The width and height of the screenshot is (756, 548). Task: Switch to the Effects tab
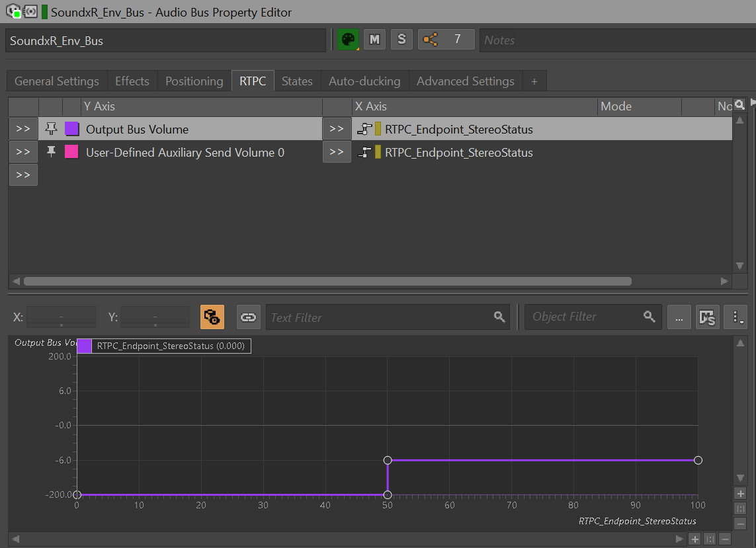pos(132,81)
